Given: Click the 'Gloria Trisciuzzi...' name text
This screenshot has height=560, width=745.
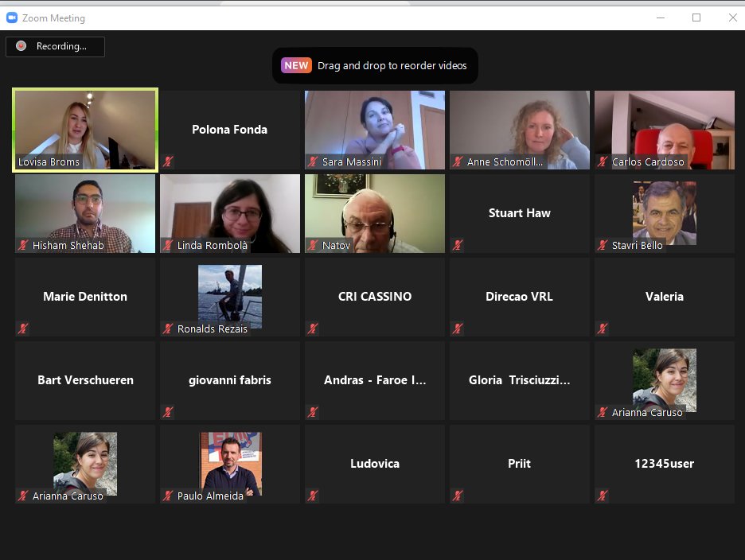Looking at the screenshot, I should click(x=519, y=380).
